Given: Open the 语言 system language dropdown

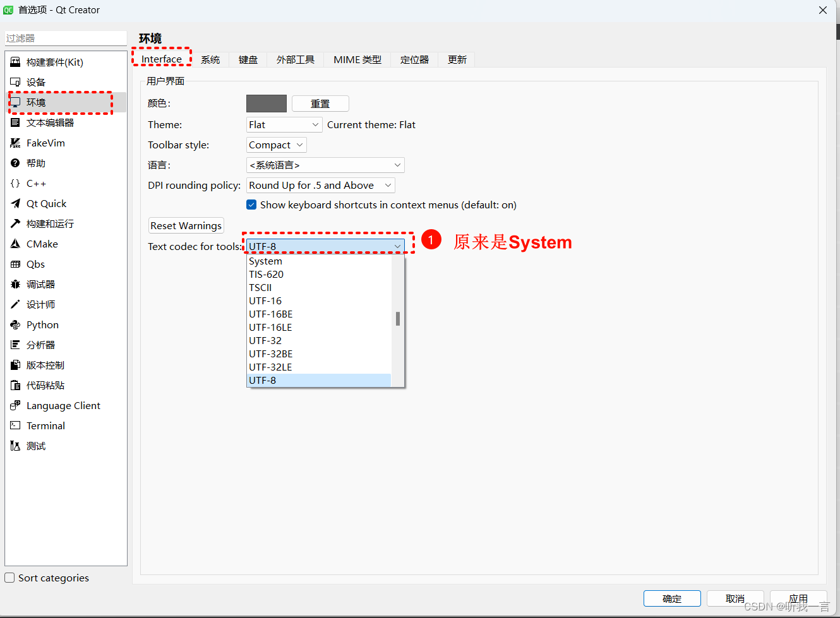Looking at the screenshot, I should pos(325,165).
